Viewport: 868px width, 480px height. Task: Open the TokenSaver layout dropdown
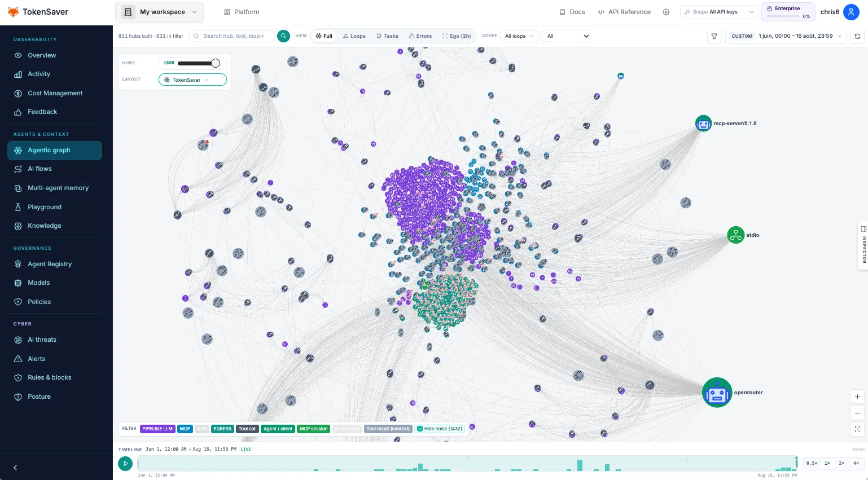(x=192, y=80)
